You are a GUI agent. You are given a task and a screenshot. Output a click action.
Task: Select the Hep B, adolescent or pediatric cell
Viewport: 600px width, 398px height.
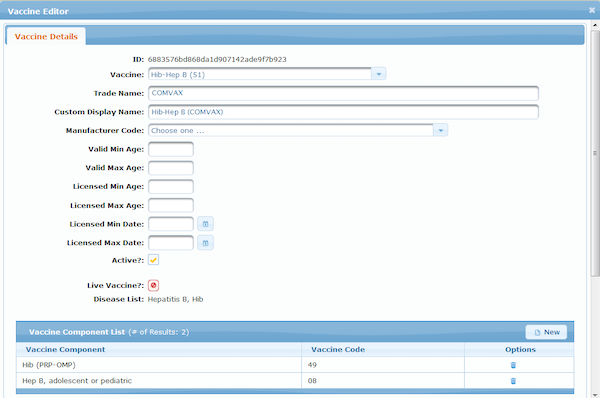(x=159, y=381)
